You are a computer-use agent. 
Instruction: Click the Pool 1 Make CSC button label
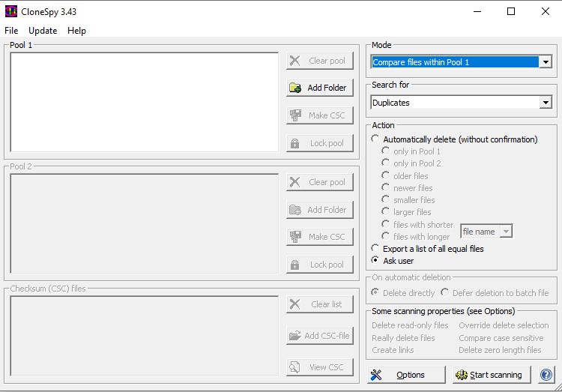[x=327, y=115]
